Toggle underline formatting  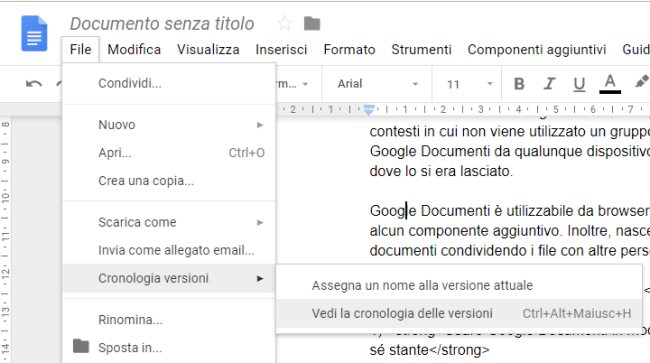pyautogui.click(x=579, y=85)
